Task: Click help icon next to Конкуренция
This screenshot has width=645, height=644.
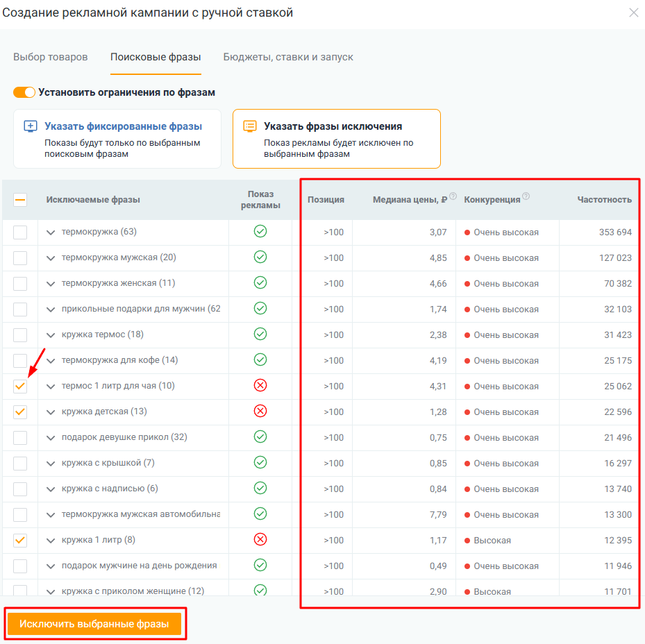Action: pyautogui.click(x=526, y=196)
